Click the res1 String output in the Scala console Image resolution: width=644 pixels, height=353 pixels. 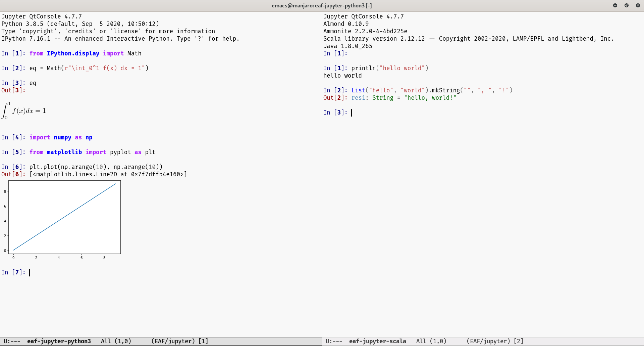pyautogui.click(x=404, y=98)
